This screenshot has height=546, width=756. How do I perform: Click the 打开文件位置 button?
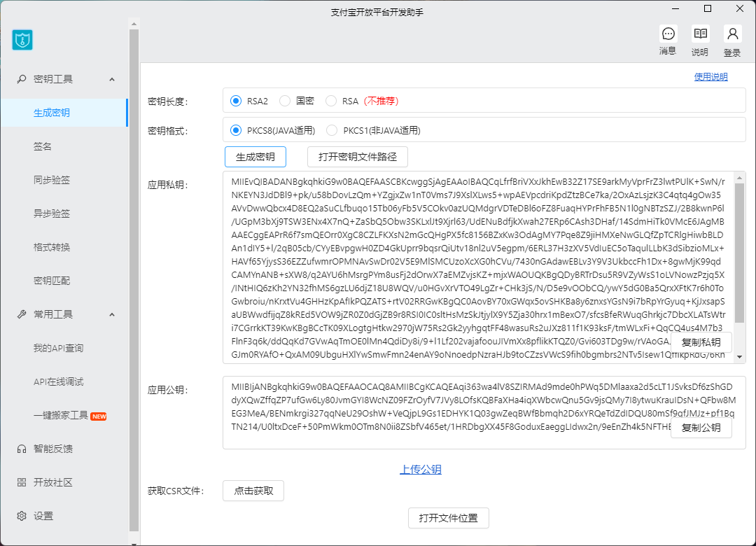coord(449,518)
